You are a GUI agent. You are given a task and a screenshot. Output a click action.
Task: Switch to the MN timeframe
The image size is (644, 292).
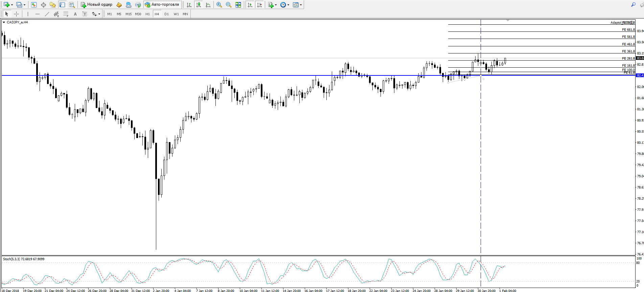pos(185,14)
